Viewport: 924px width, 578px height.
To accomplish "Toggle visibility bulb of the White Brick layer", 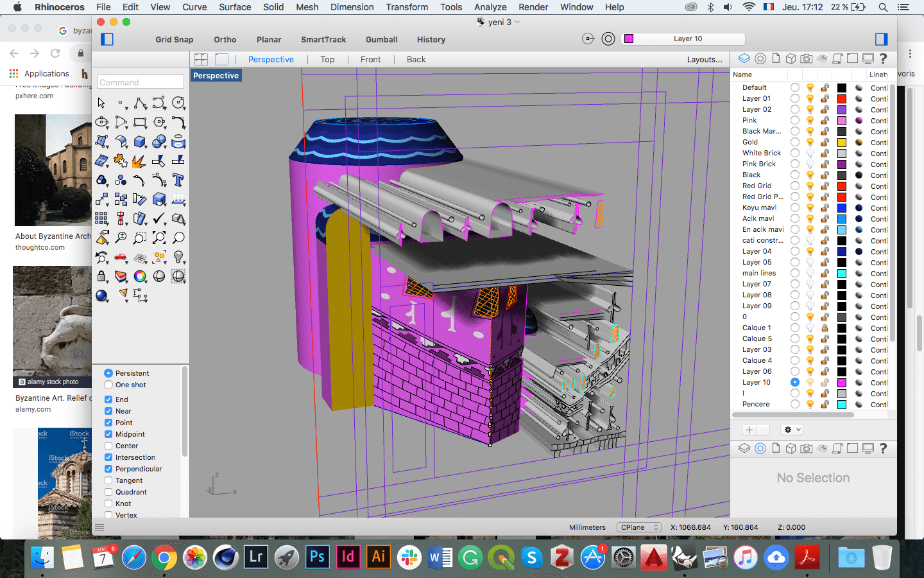I will click(x=810, y=153).
